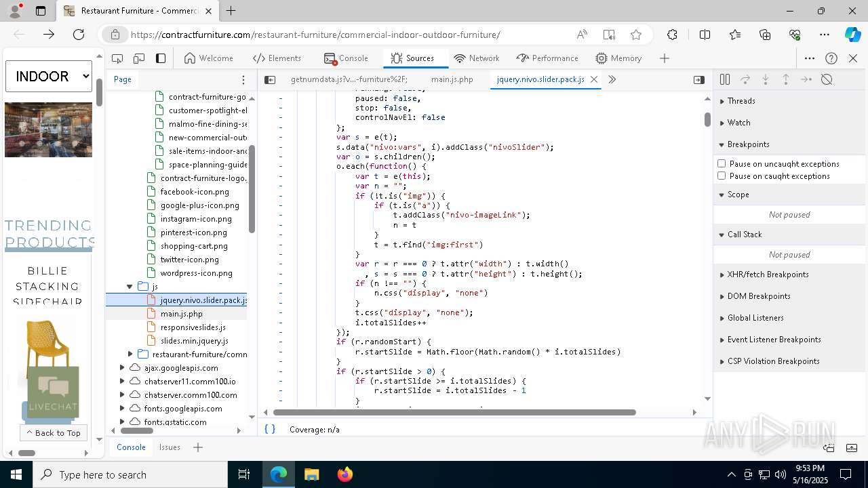Viewport: 868px width, 488px height.
Task: Open the INDOOR dropdown on webpage
Action: [49, 76]
